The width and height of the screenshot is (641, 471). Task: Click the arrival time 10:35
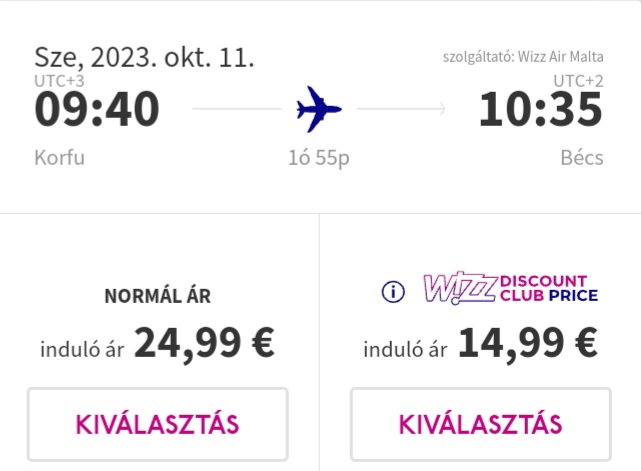[x=541, y=109]
